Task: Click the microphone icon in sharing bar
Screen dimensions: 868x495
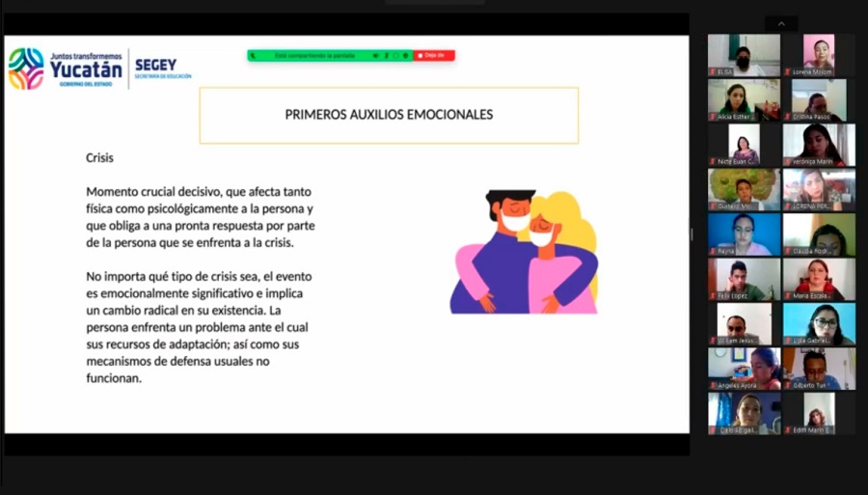Action: (387, 55)
